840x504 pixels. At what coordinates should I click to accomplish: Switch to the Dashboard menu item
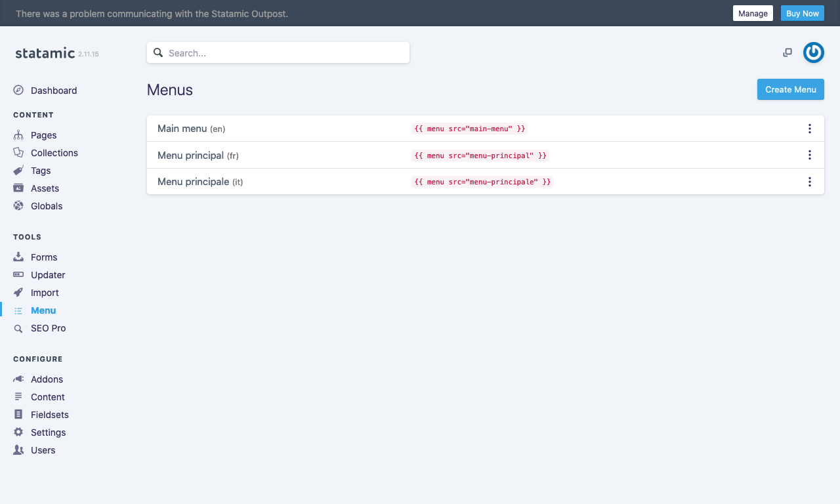point(54,90)
